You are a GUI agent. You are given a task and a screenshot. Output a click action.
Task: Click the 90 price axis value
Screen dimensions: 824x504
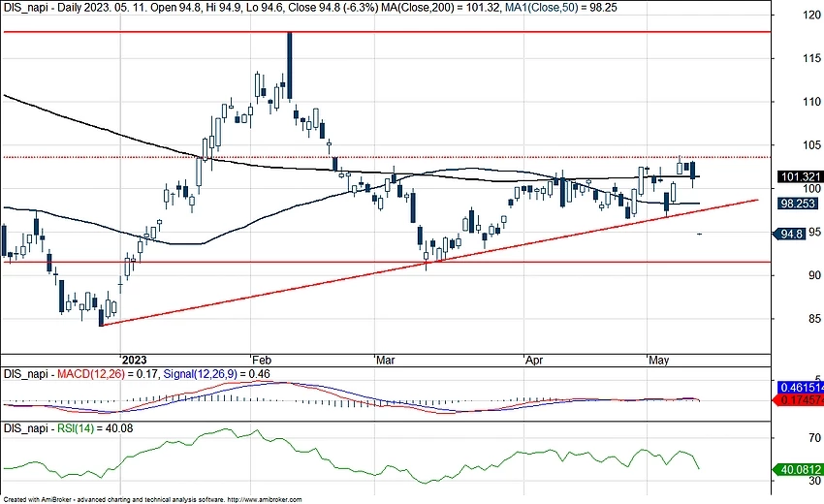814,275
